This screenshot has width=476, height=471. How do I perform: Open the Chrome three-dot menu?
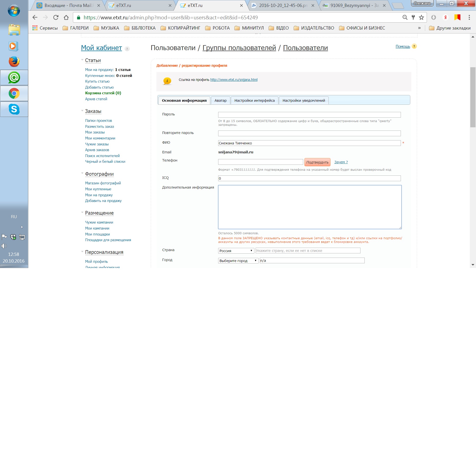469,17
